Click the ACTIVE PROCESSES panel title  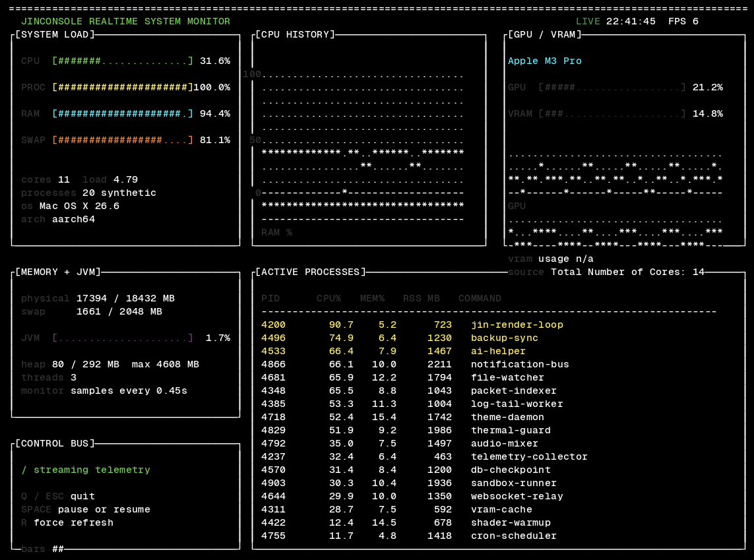[x=311, y=272]
